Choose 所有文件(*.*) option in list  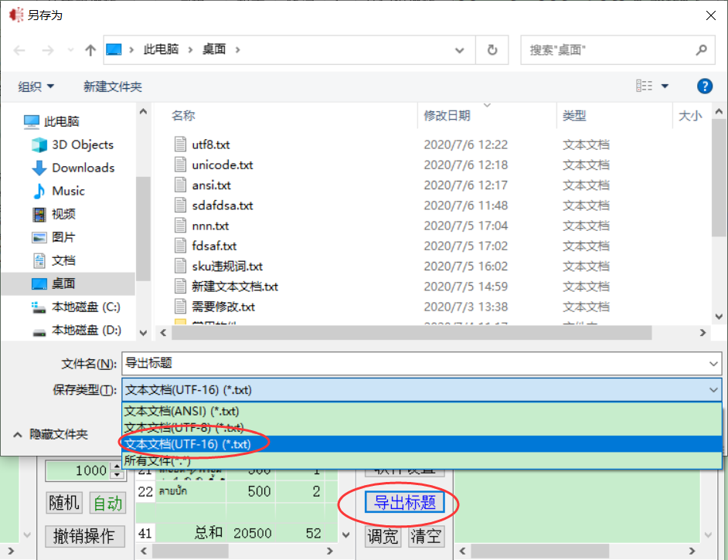(157, 460)
